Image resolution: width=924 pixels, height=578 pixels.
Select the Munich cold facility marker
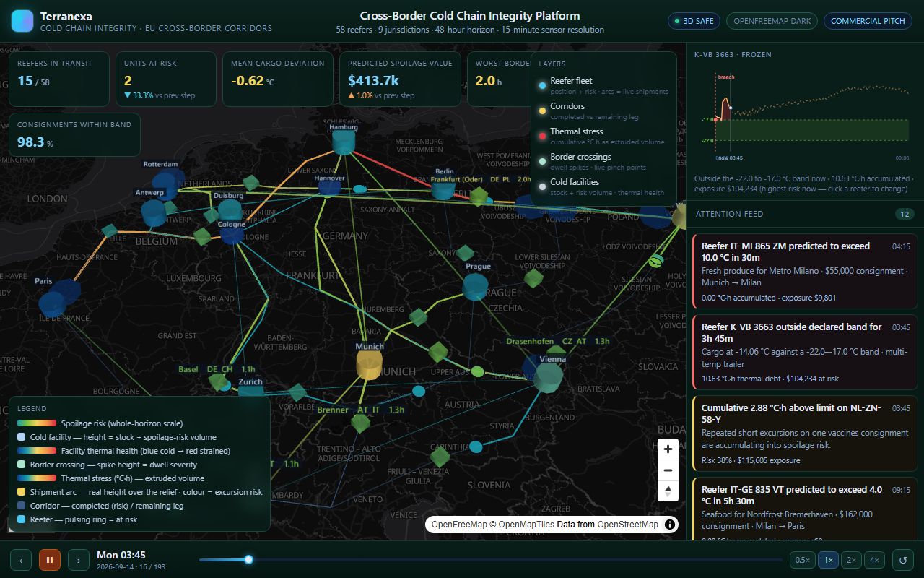(370, 365)
